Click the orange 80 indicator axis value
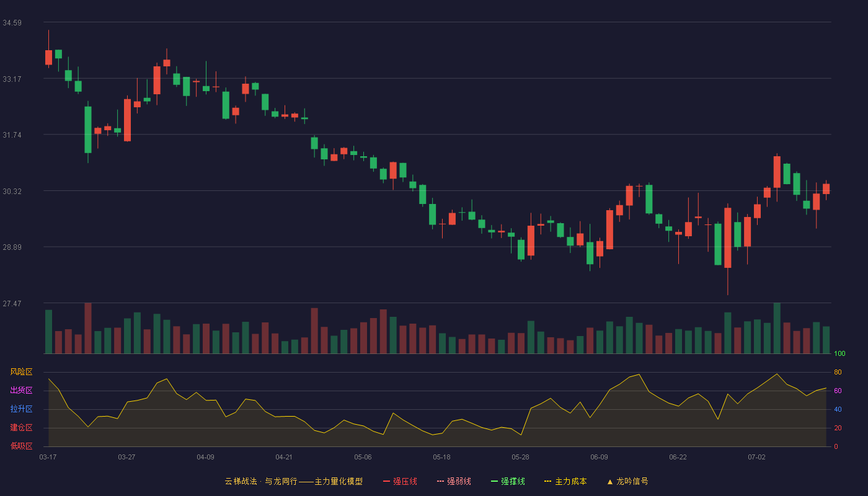 click(838, 372)
